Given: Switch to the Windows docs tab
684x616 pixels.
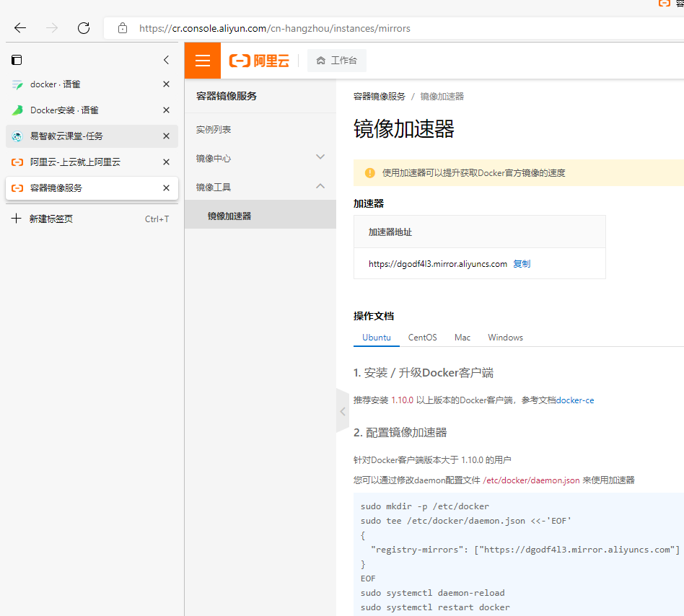Looking at the screenshot, I should [505, 338].
